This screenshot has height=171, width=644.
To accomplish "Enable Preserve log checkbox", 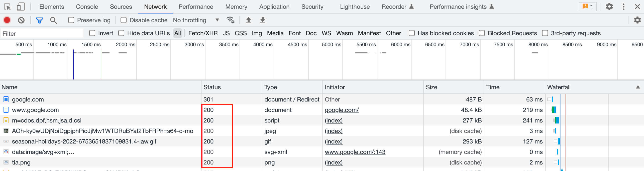I will [x=71, y=20].
